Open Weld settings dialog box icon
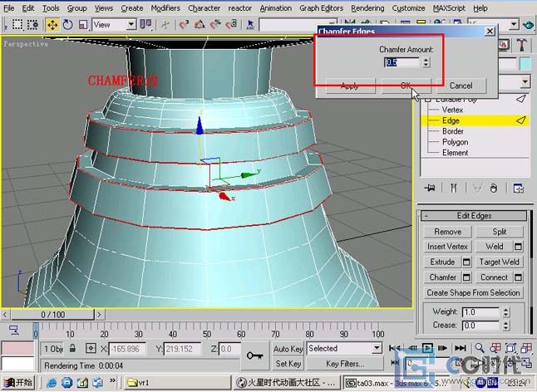 click(x=518, y=247)
